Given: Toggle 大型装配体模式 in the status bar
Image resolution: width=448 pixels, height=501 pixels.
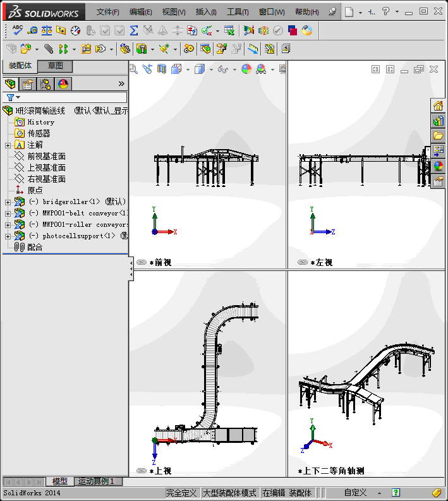Looking at the screenshot, I should coord(229,493).
